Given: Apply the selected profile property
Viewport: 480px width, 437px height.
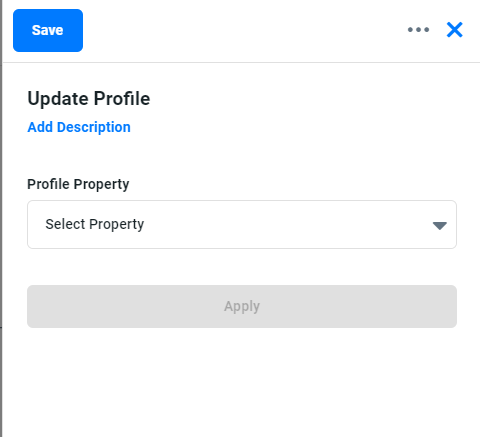Looking at the screenshot, I should tap(242, 306).
